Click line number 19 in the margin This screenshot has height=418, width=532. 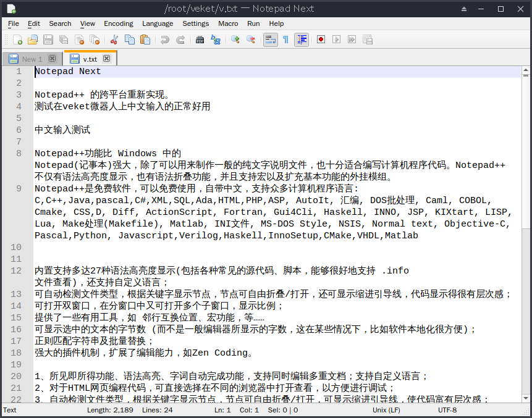pyautogui.click(x=16, y=365)
